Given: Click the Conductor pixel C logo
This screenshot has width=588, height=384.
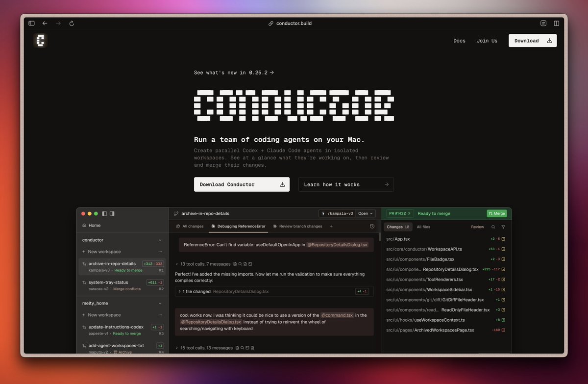Looking at the screenshot, I should coord(40,41).
